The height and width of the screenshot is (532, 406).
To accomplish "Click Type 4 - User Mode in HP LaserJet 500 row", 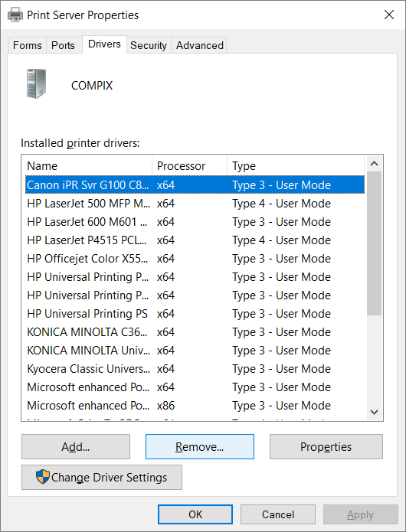I will [x=281, y=204].
